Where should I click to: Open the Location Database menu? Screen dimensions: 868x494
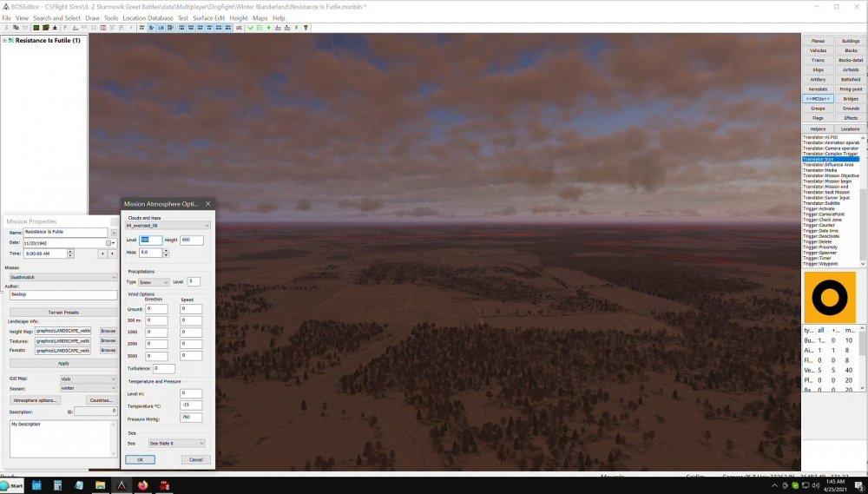[x=148, y=18]
